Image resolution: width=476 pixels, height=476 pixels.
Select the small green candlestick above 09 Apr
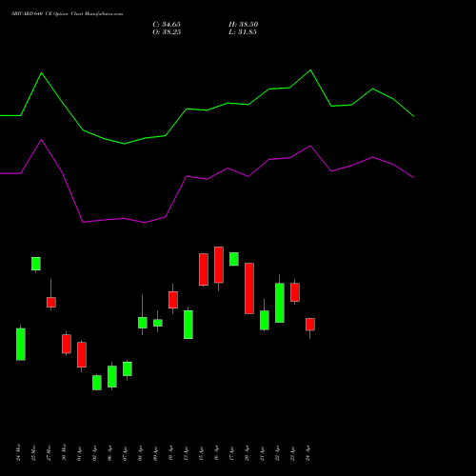[158, 323]
